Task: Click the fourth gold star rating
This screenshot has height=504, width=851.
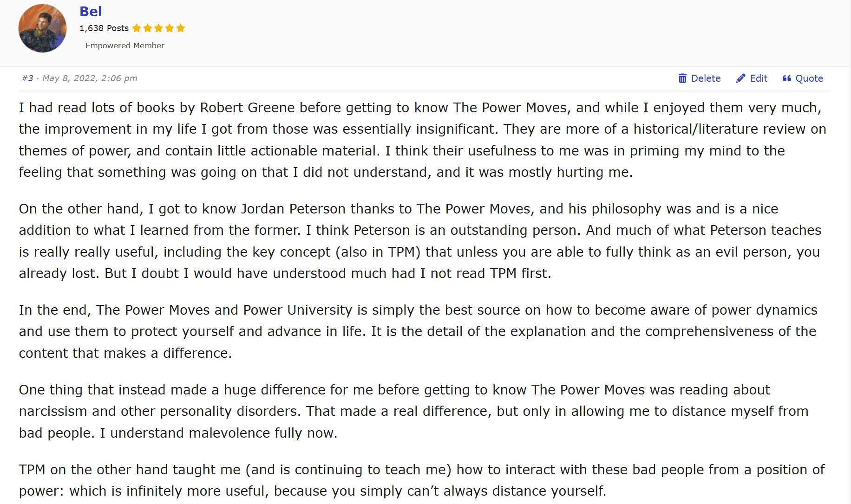Action: coord(170,28)
